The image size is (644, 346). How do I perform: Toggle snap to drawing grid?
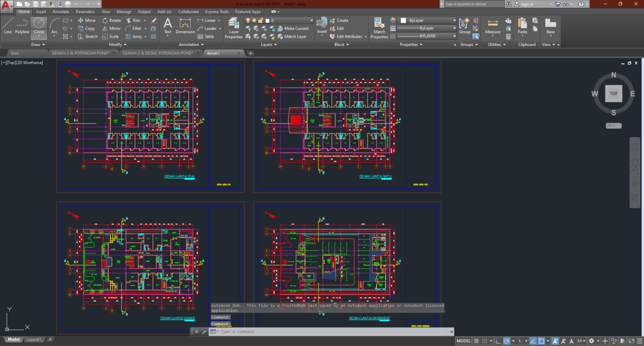coord(484,341)
